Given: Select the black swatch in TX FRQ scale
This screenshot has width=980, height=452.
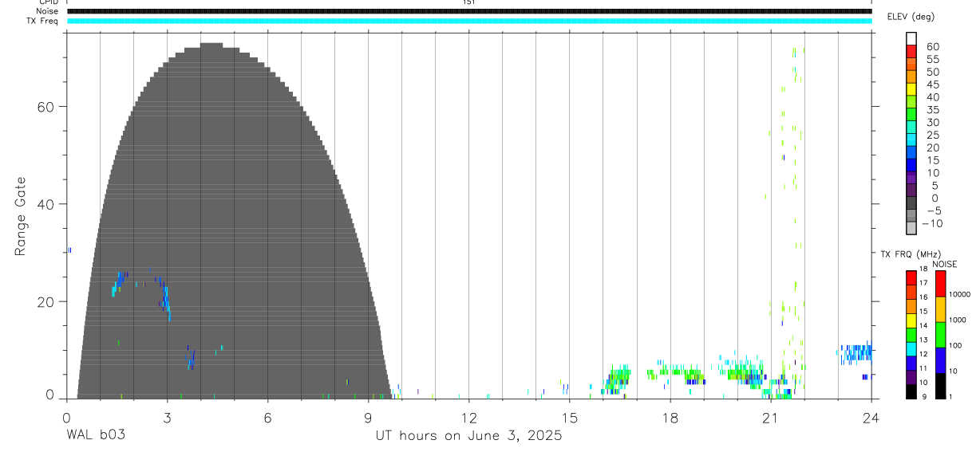Looking at the screenshot, I should click(911, 391).
